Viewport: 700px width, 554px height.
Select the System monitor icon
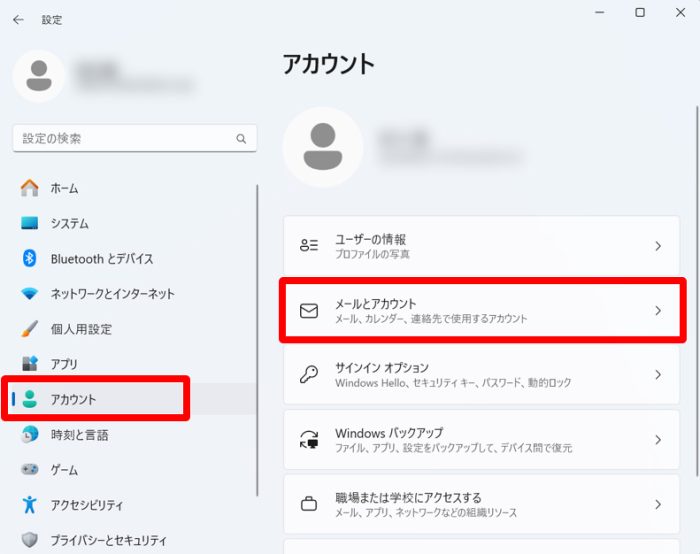click(30, 223)
